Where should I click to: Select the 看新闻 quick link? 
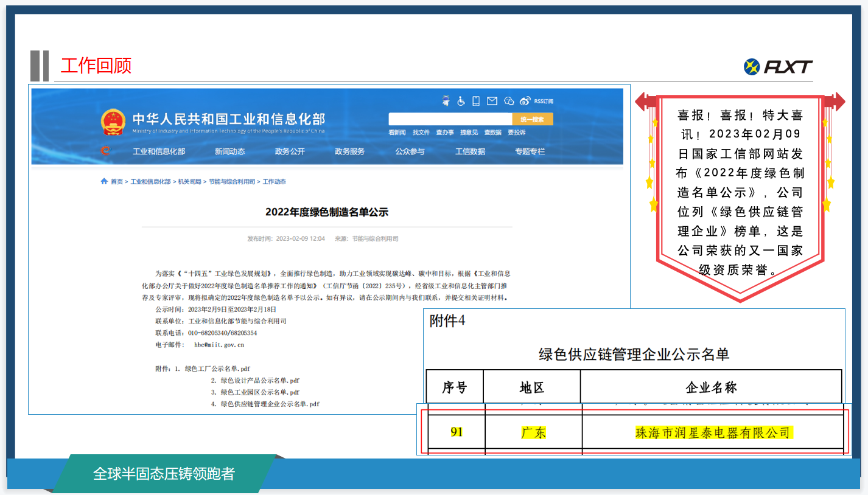click(x=397, y=133)
